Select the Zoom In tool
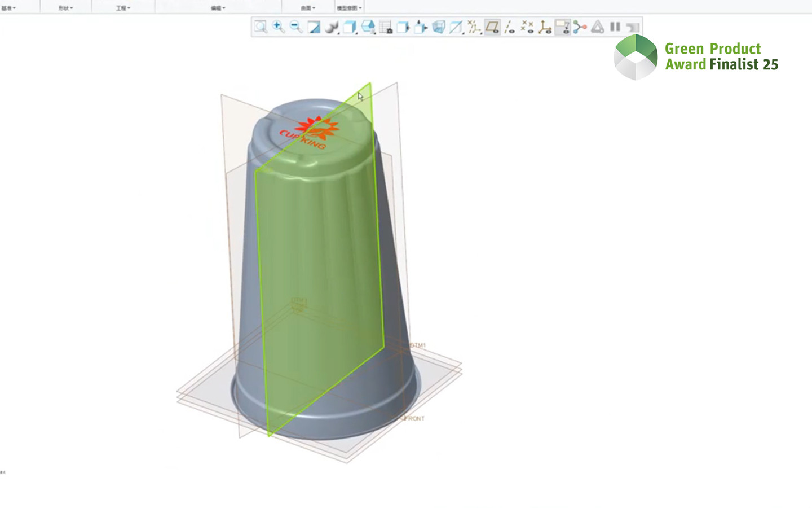 pos(277,27)
